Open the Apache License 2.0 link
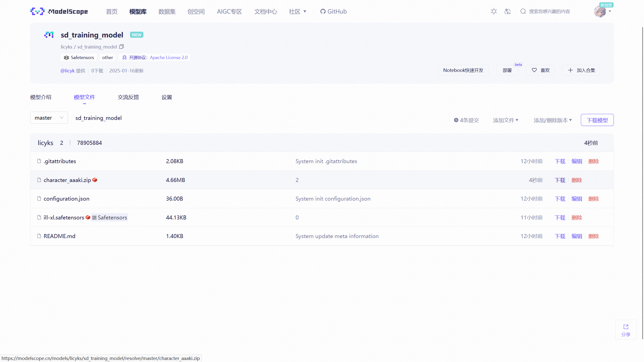Screen dimensions: 644x362 (x=169, y=58)
